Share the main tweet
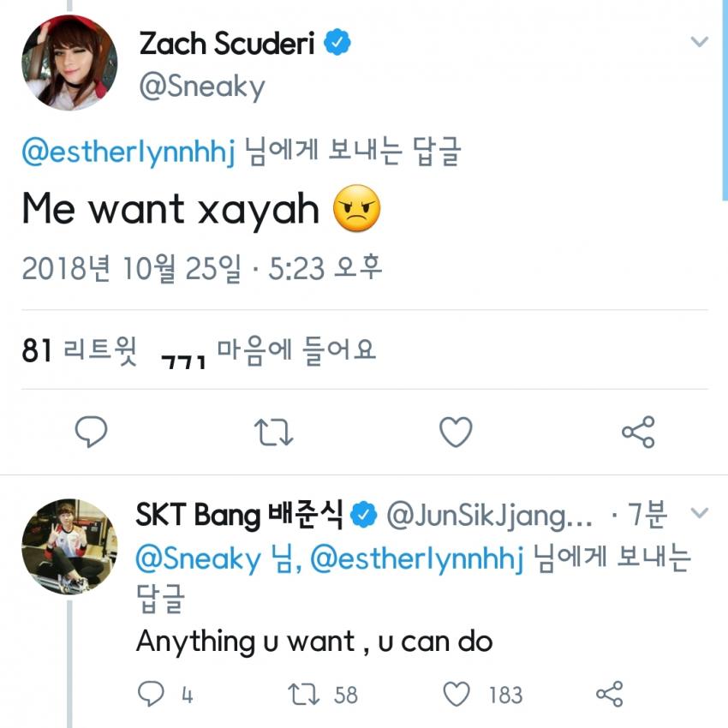 pyautogui.click(x=638, y=433)
